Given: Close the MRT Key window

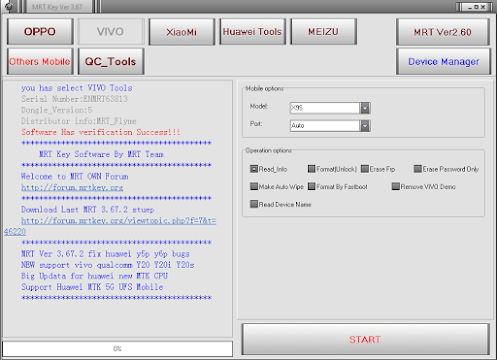Looking at the screenshot, I should 483,7.
